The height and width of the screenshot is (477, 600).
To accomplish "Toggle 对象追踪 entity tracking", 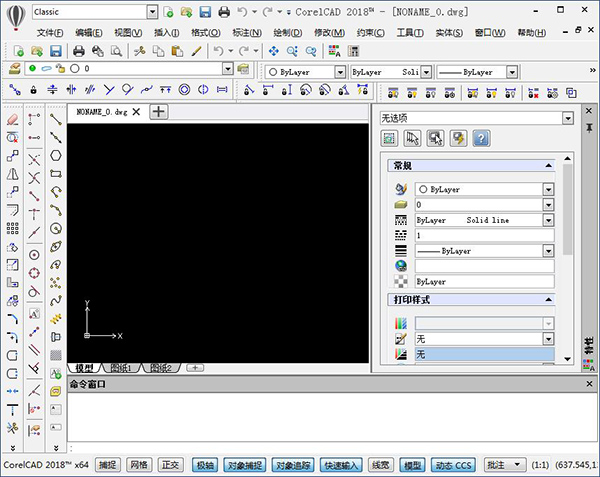I will point(293,465).
